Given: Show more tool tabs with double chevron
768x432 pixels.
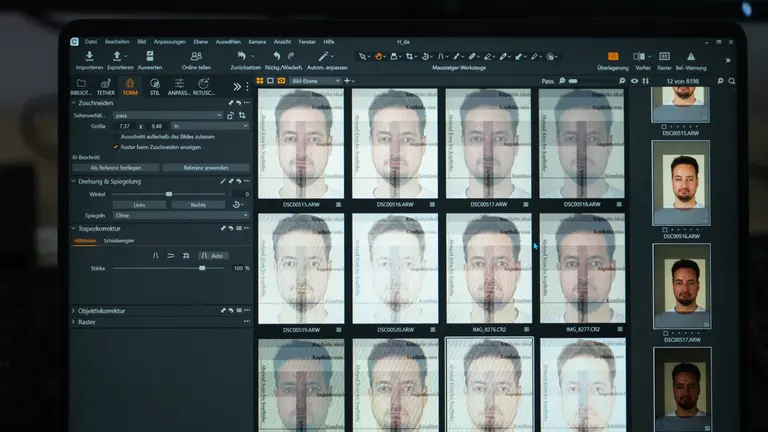Looking at the screenshot, I should [x=237, y=87].
